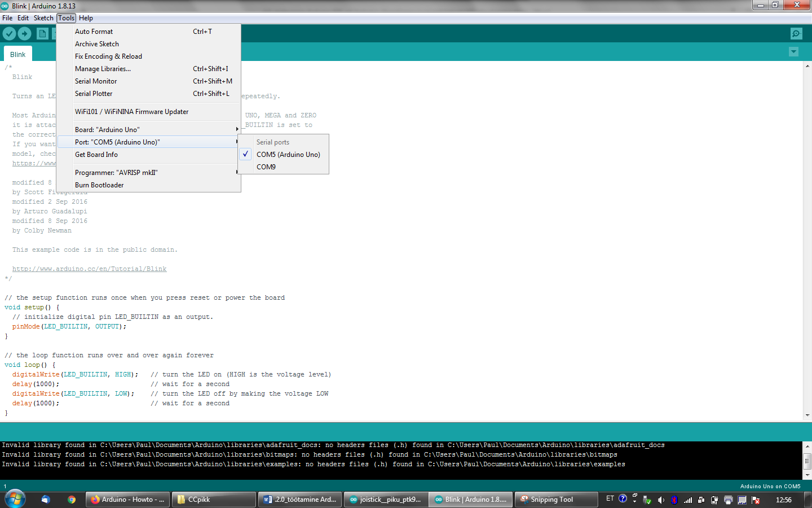
Task: Open the Sketch menu
Action: [x=43, y=18]
